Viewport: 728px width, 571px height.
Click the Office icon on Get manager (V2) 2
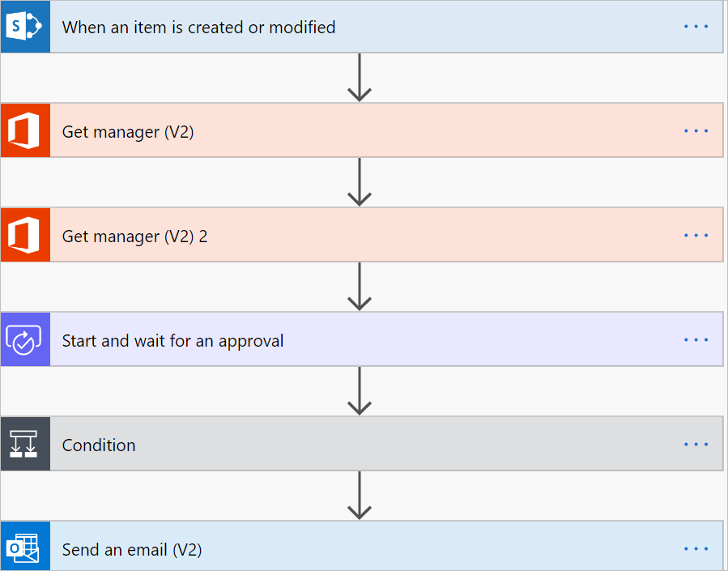(x=25, y=235)
